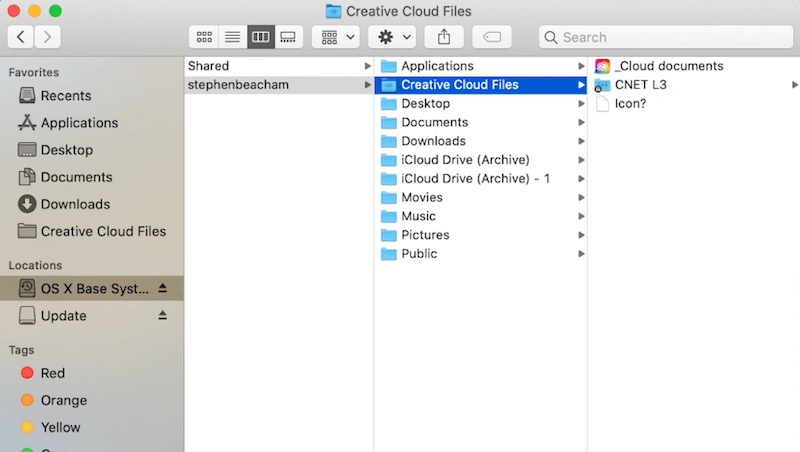Expand the Applications column arrow

tap(581, 66)
